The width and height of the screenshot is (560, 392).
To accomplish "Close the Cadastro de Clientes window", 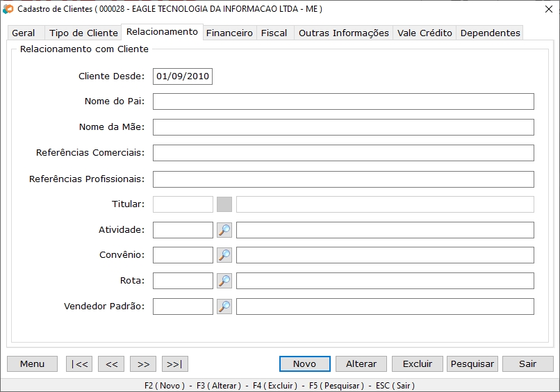I will tap(549, 9).
